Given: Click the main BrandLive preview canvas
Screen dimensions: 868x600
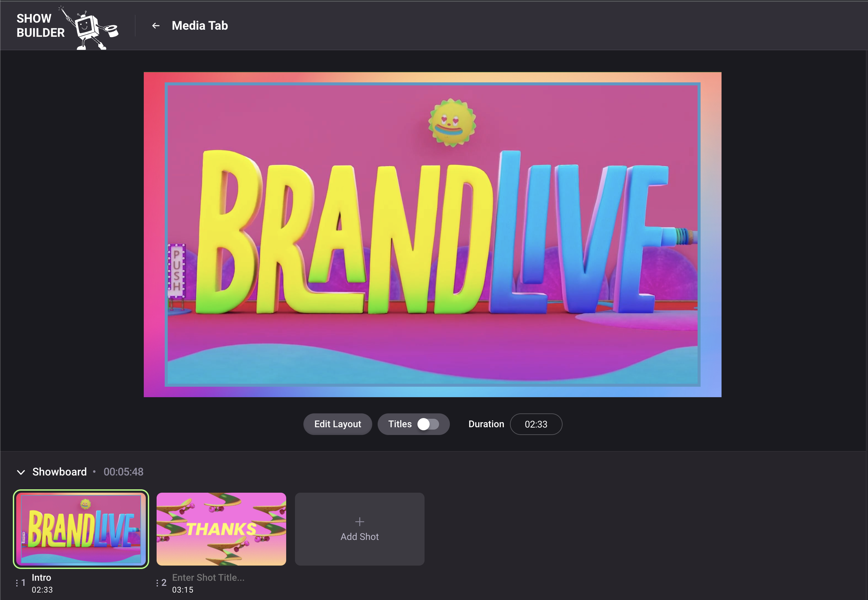Looking at the screenshot, I should click(x=432, y=235).
